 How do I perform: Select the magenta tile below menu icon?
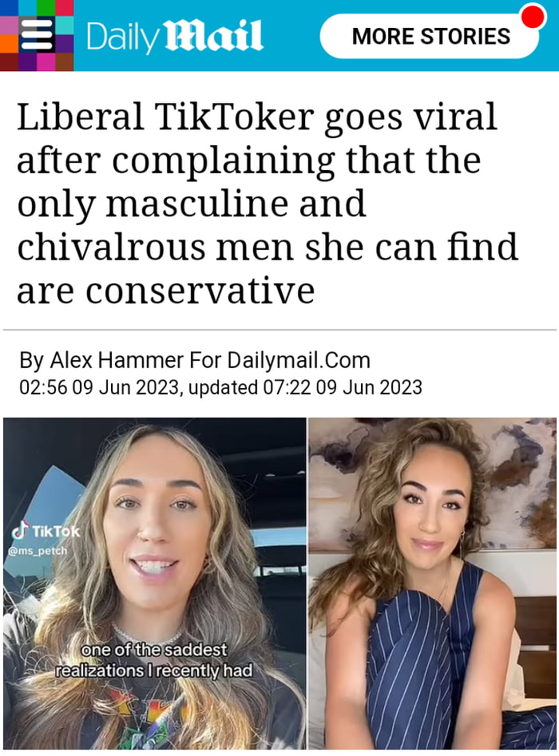46,62
